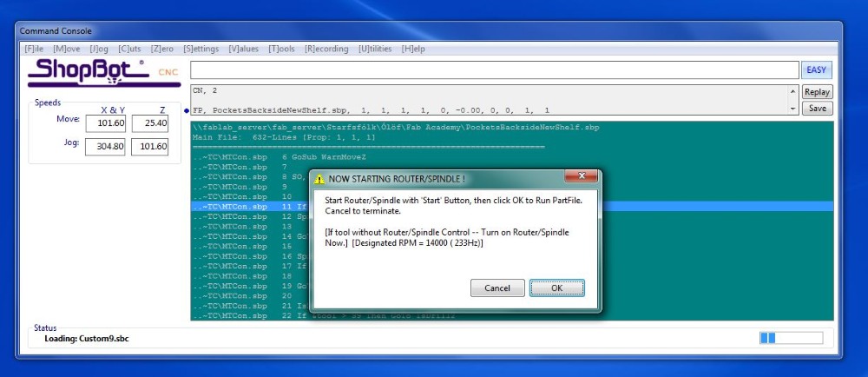The width and height of the screenshot is (868, 377).
Task: Click the Save button
Action: tap(817, 109)
